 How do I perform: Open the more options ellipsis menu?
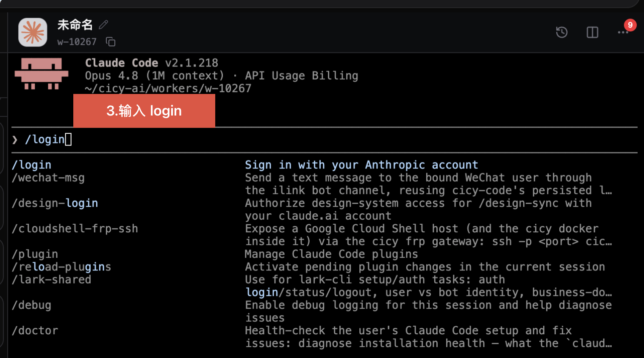(623, 32)
